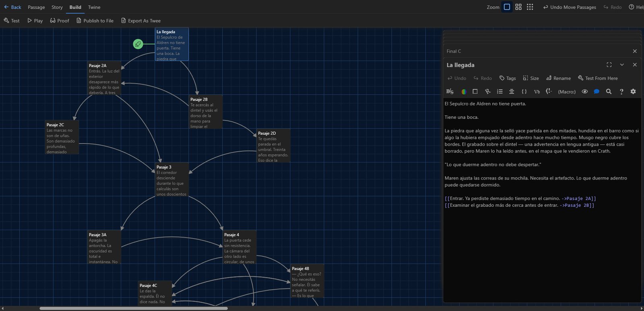Click the B/S text style icon
The image size is (644, 311).
[x=450, y=92]
